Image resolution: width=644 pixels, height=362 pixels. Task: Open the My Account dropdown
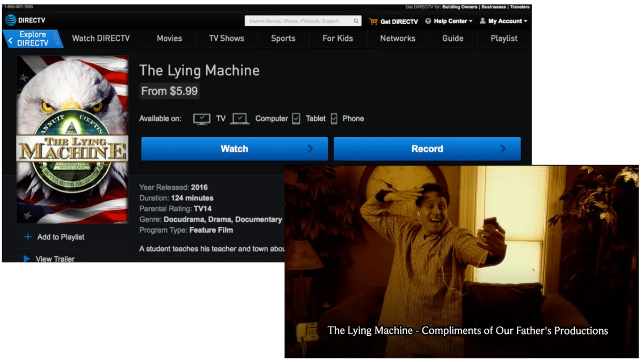coord(503,21)
